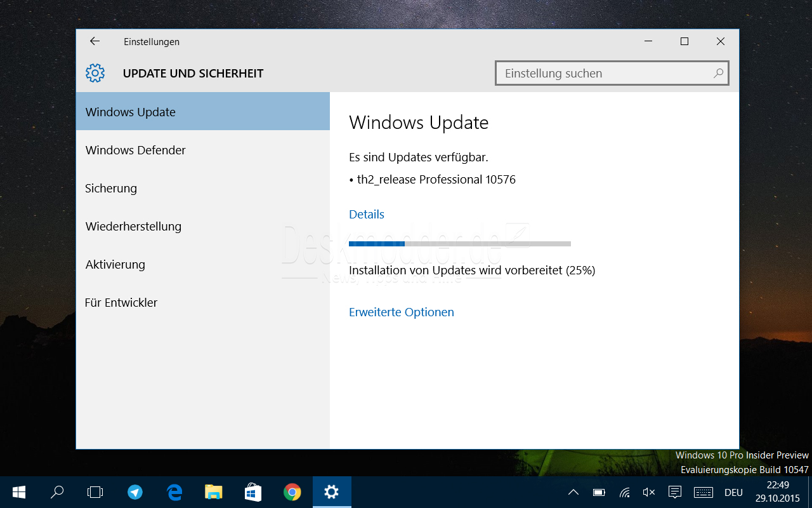Open Windows Defender settings

203,150
